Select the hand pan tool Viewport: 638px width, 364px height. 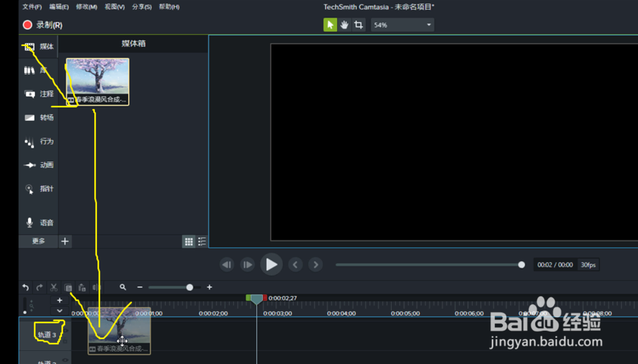pyautogui.click(x=345, y=25)
